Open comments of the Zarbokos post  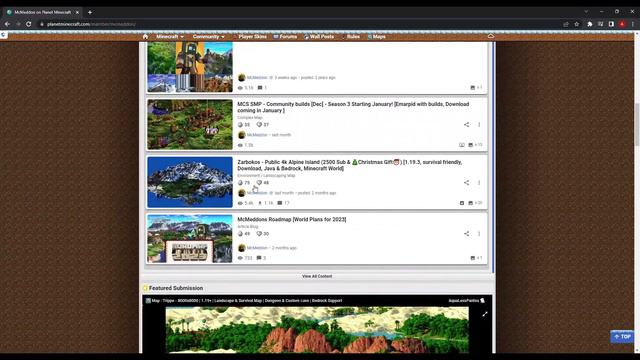coord(283,203)
